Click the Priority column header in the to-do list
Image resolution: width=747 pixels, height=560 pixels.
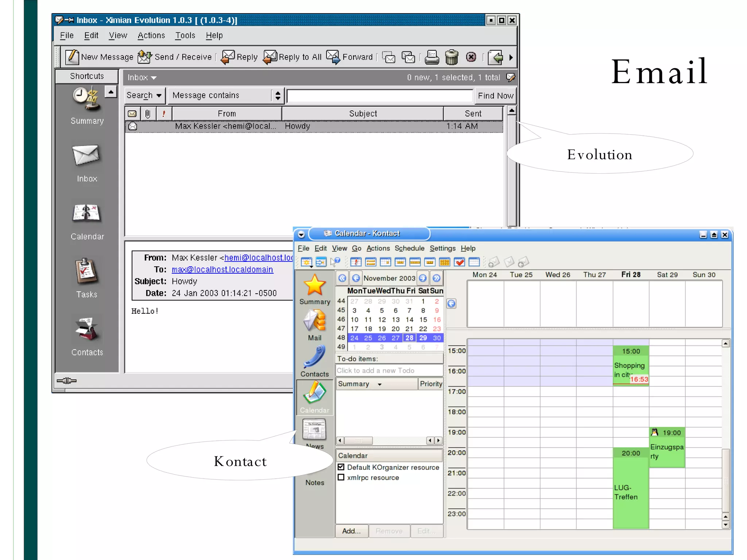point(431,384)
